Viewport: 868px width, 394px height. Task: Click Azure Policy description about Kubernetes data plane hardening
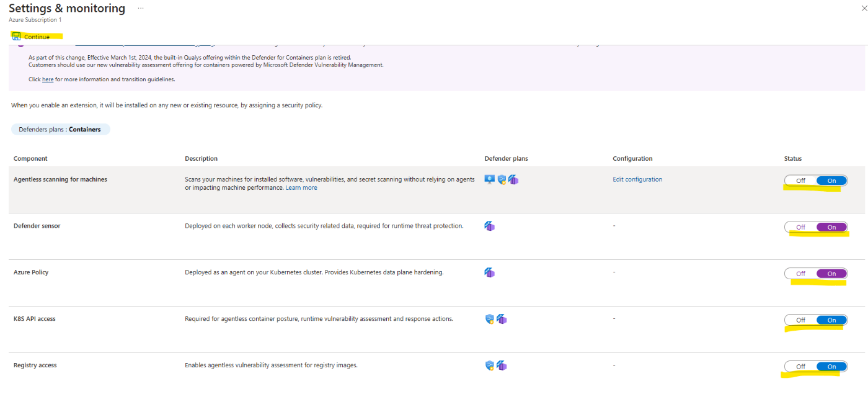314,272
